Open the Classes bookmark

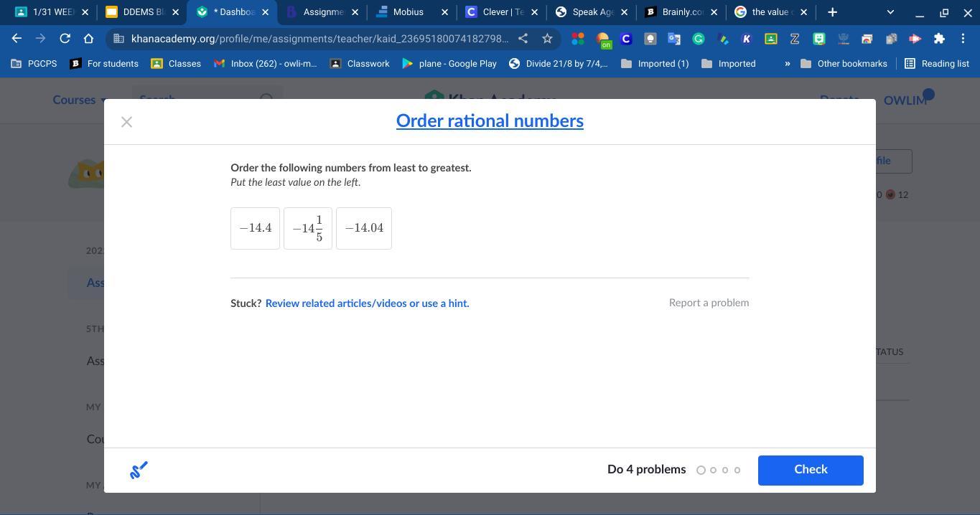tap(176, 64)
